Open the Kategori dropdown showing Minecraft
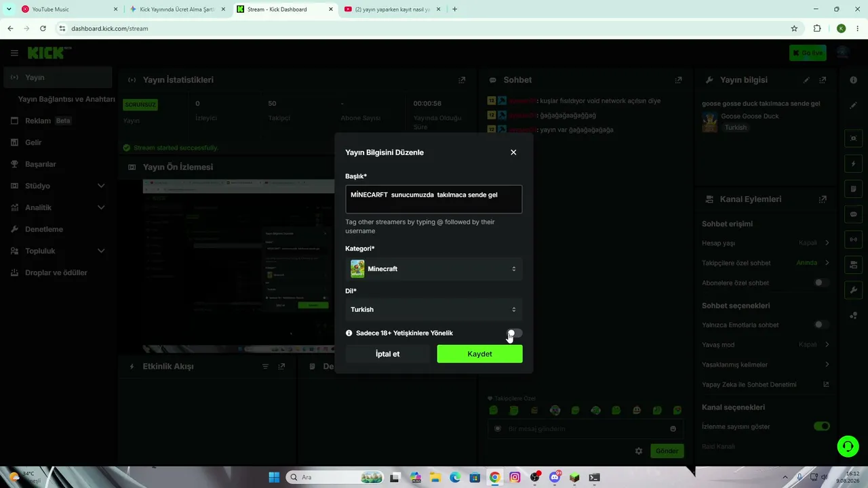Image resolution: width=868 pixels, height=488 pixels. tap(433, 269)
